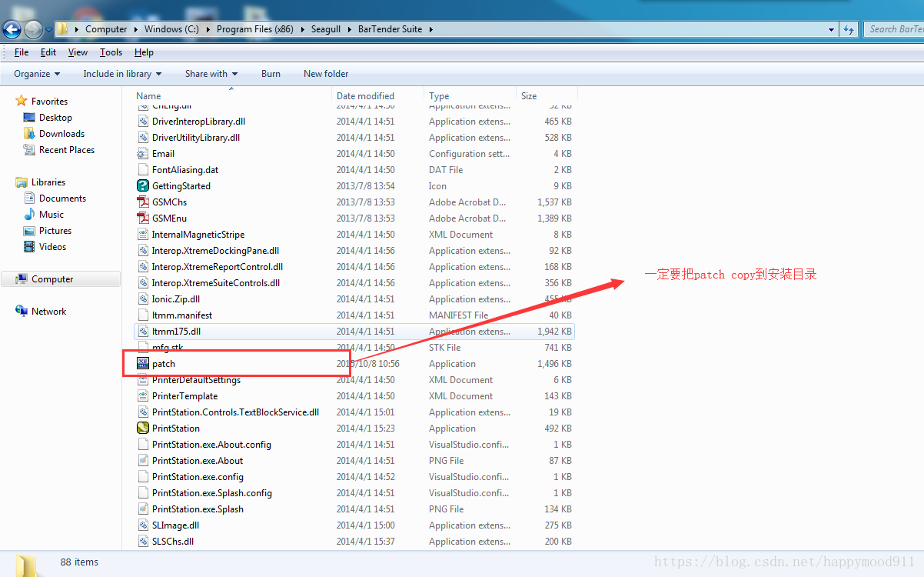Click the Burn toolbar button
The height and width of the screenshot is (577, 924).
coord(271,74)
